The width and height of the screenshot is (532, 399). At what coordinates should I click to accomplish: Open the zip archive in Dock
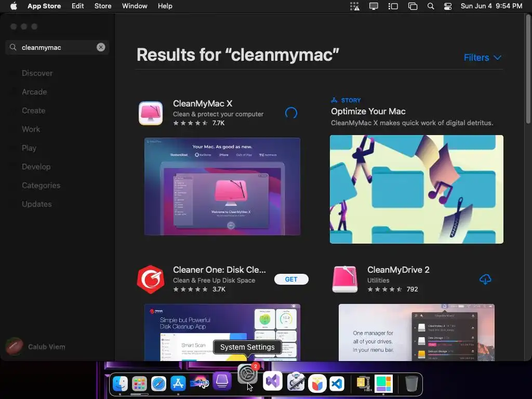click(x=363, y=383)
